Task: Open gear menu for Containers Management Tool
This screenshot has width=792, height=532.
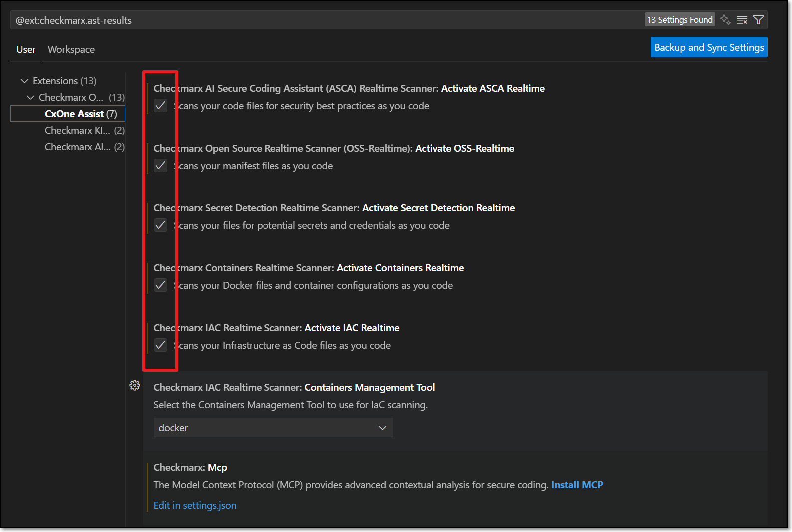Action: click(135, 385)
